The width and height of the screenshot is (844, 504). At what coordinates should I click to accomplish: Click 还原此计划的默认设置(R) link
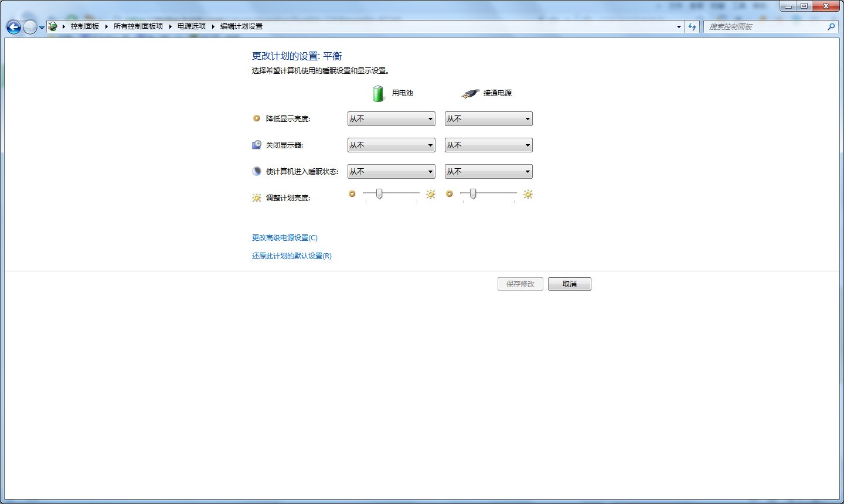292,256
